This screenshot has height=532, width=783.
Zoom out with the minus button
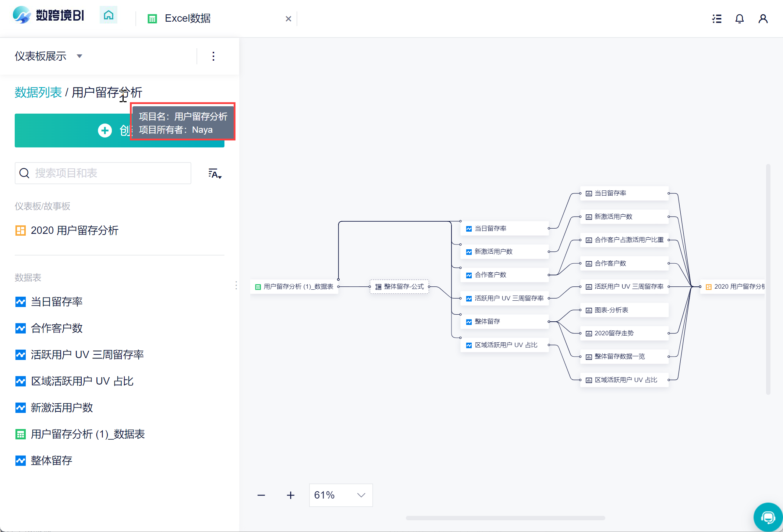(261, 495)
